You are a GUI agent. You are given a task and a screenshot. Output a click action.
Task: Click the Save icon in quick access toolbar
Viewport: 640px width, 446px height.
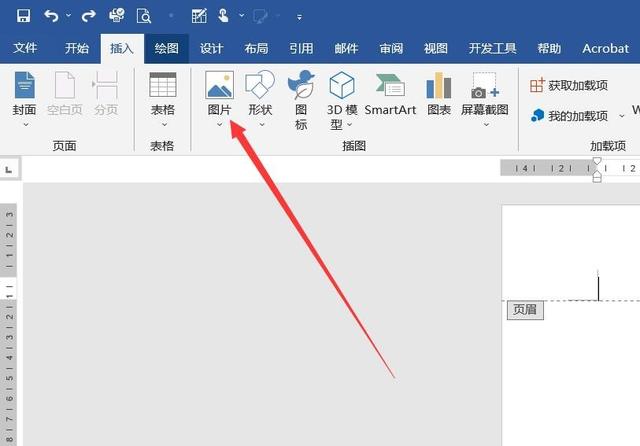pyautogui.click(x=23, y=16)
